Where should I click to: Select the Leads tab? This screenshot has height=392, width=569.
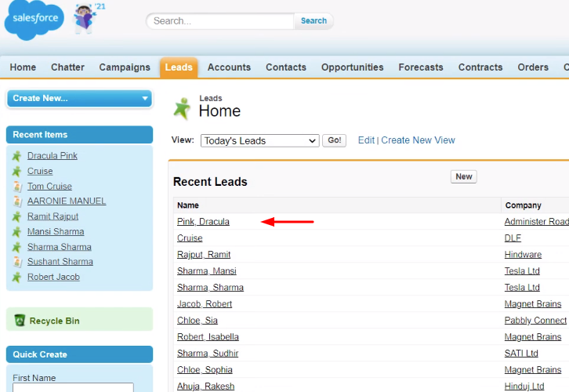pos(179,67)
